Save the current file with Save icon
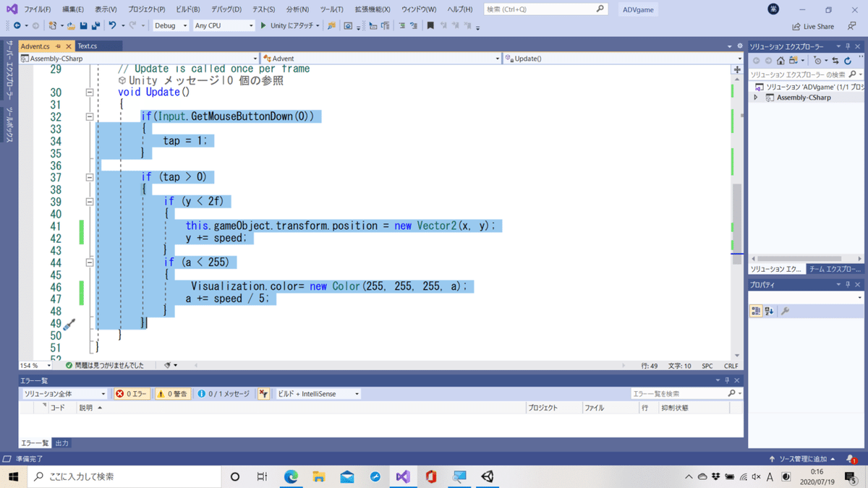 (x=83, y=25)
